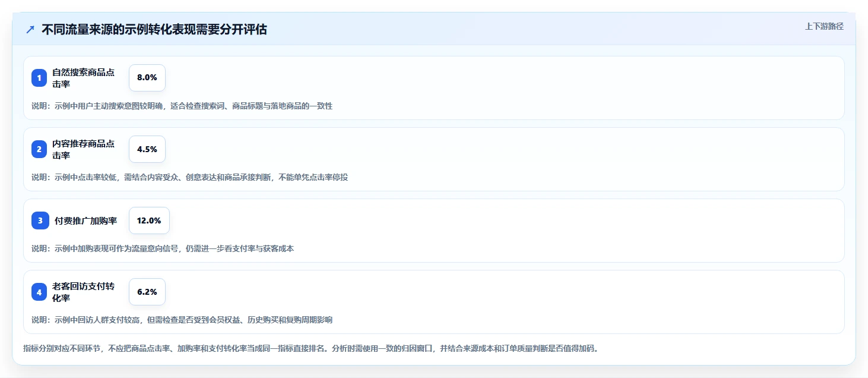The image size is (868, 378).
Task: Select the 内容推荐商品点击率 label
Action: point(83,149)
